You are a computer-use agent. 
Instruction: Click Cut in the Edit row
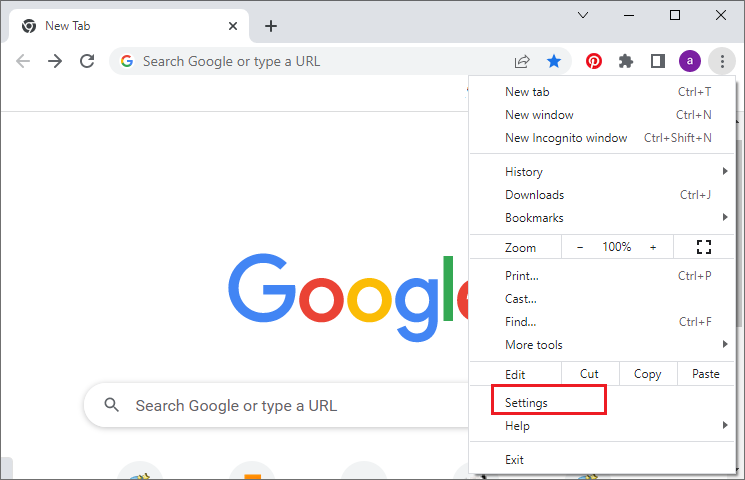590,374
